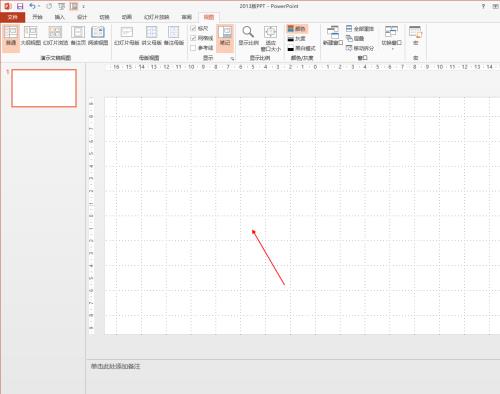Screen dimensions: 500x394
Task: Click Arrange All windows button
Action: (360, 29)
